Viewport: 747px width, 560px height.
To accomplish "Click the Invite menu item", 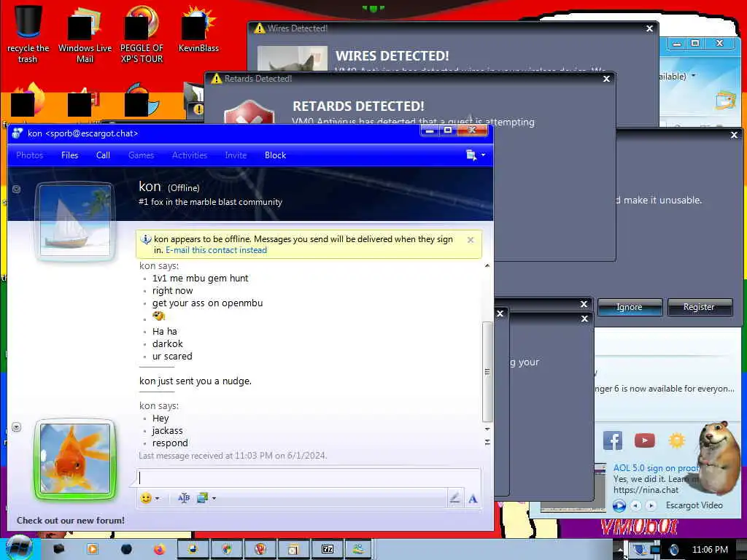I will point(236,155).
